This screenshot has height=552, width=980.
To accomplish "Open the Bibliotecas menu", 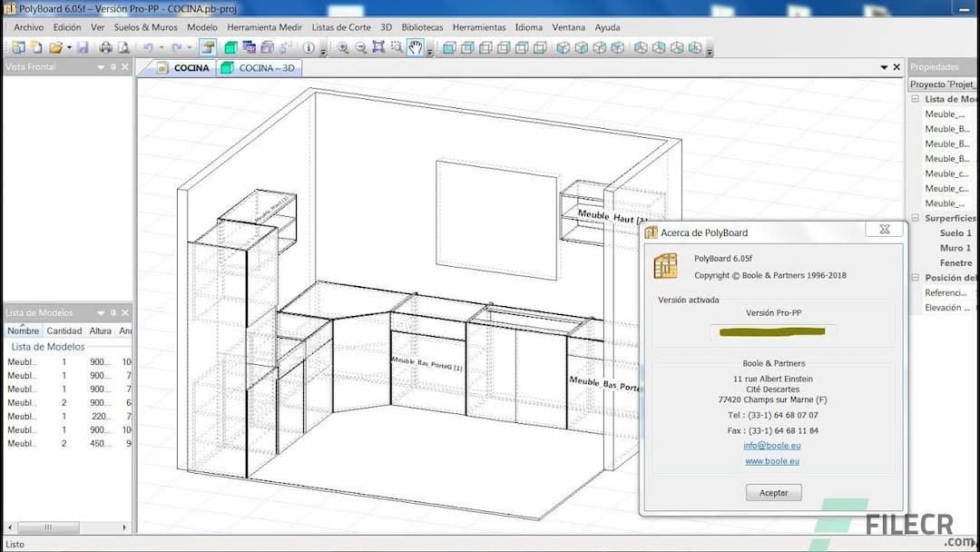I will (x=422, y=27).
